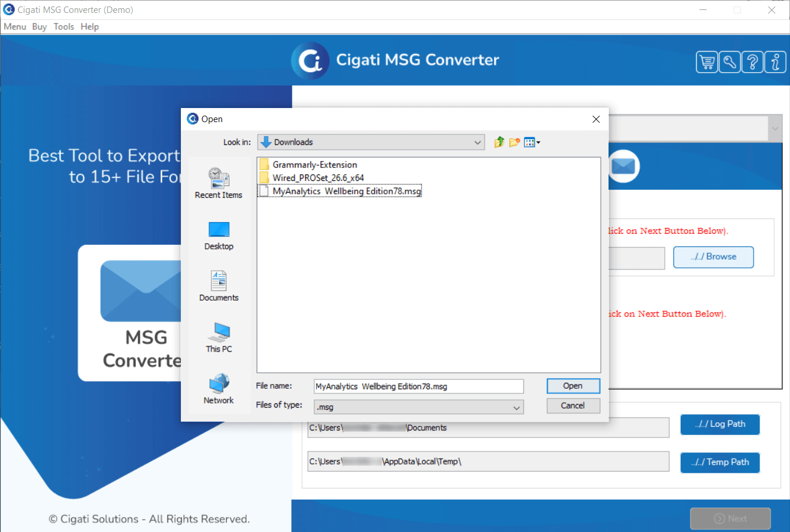Open the wrench tools icon
The width and height of the screenshot is (790, 532).
click(x=730, y=62)
